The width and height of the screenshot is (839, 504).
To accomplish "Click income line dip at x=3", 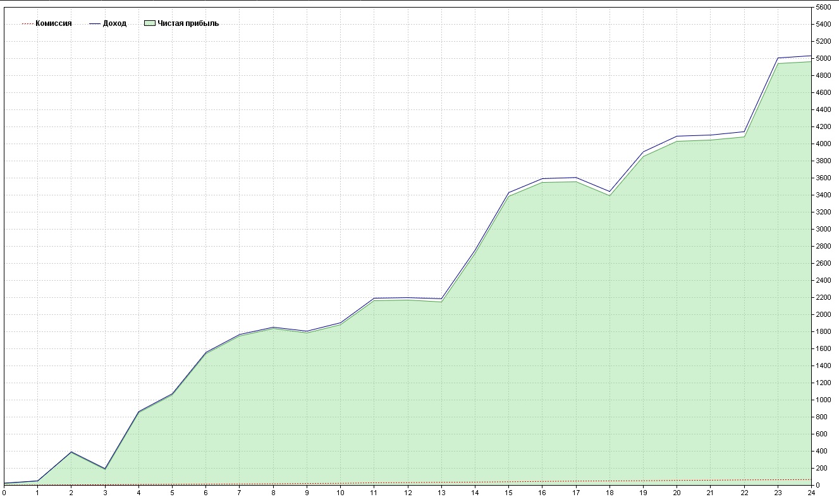I will pyautogui.click(x=105, y=469).
